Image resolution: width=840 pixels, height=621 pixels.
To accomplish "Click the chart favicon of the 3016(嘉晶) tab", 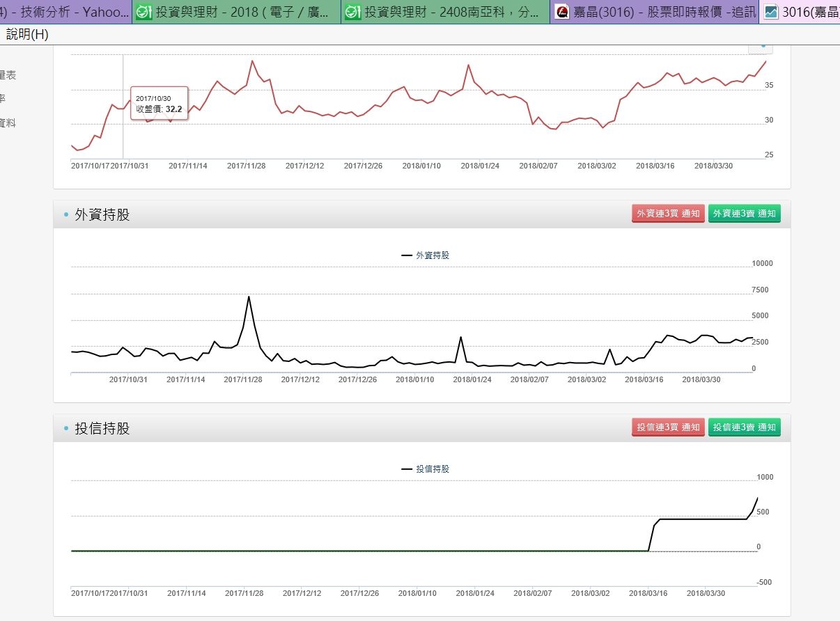I will click(771, 12).
